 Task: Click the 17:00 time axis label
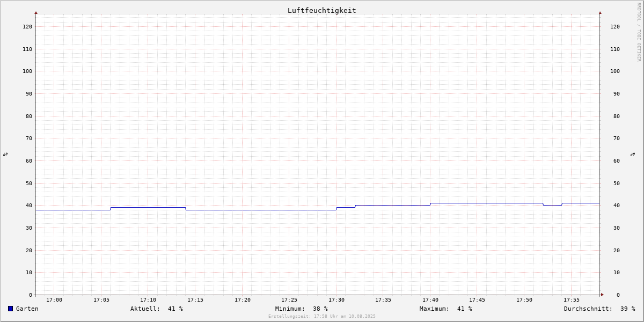coord(54,300)
